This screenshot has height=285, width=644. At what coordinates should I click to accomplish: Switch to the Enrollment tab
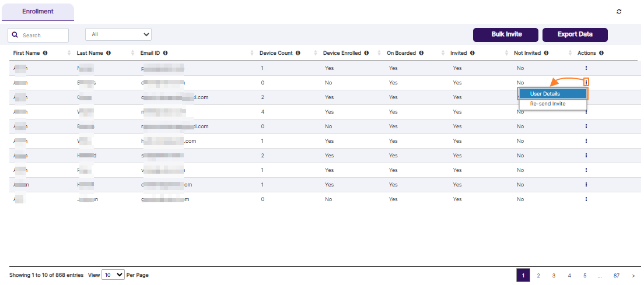coord(38,12)
